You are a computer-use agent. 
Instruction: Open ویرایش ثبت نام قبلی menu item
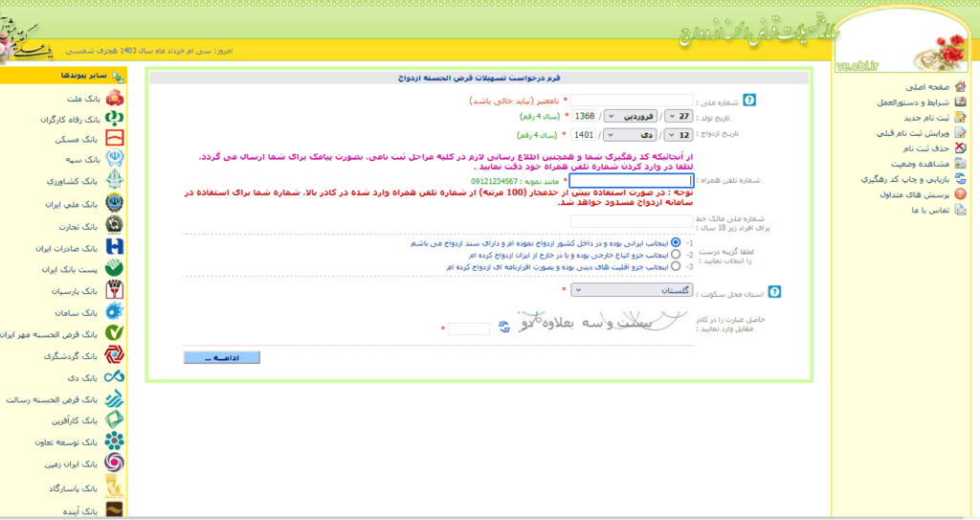tap(913, 133)
